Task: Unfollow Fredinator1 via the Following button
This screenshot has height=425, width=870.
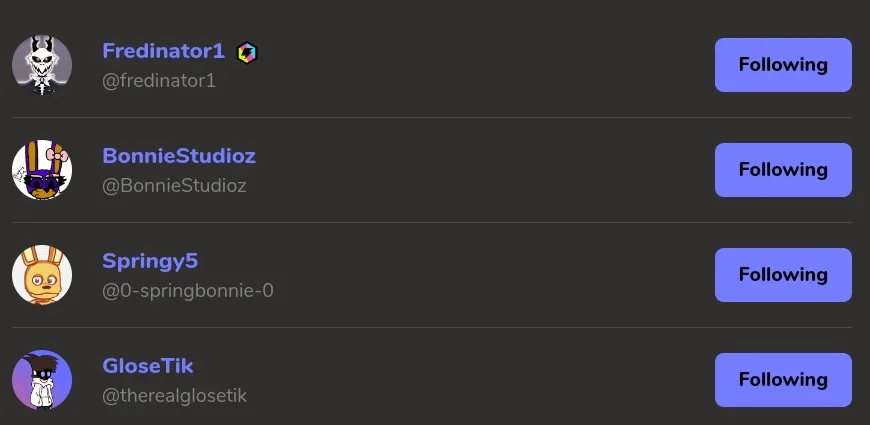Action: [x=783, y=65]
